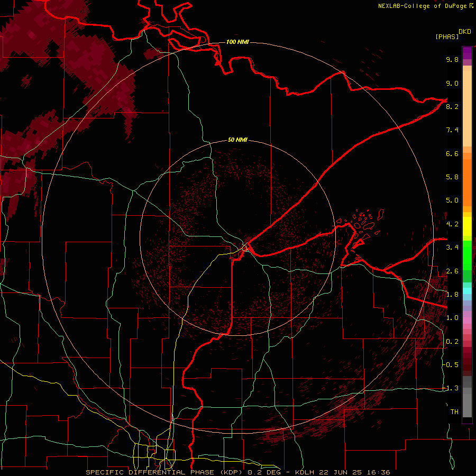Select the -1.3 value on the color scale
The image size is (476, 476).
point(450,388)
